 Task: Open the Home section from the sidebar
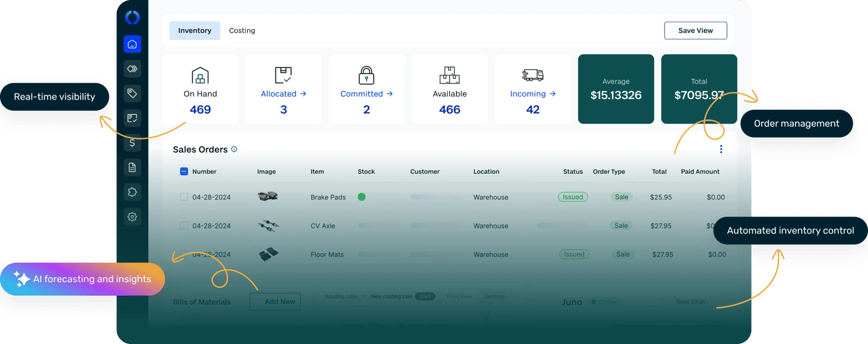point(132,44)
